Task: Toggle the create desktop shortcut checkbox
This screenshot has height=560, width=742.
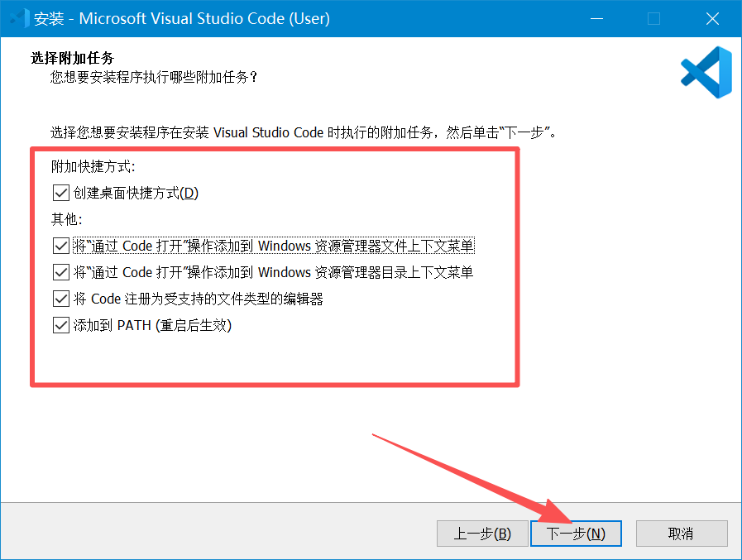Action: (x=61, y=193)
